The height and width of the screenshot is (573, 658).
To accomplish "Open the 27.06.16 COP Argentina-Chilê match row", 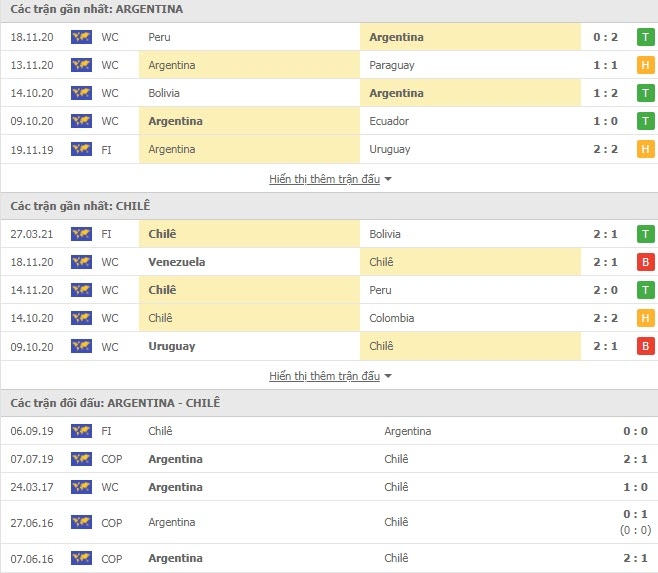I will [x=329, y=522].
